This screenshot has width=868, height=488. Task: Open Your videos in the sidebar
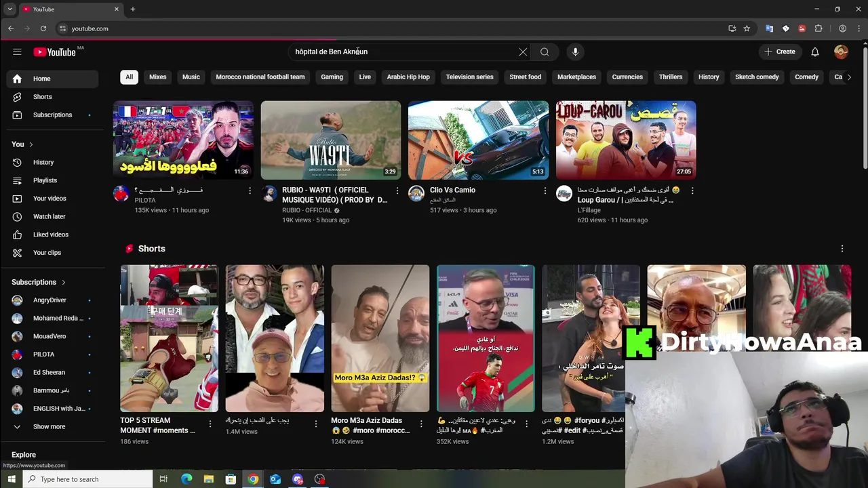[53, 199]
